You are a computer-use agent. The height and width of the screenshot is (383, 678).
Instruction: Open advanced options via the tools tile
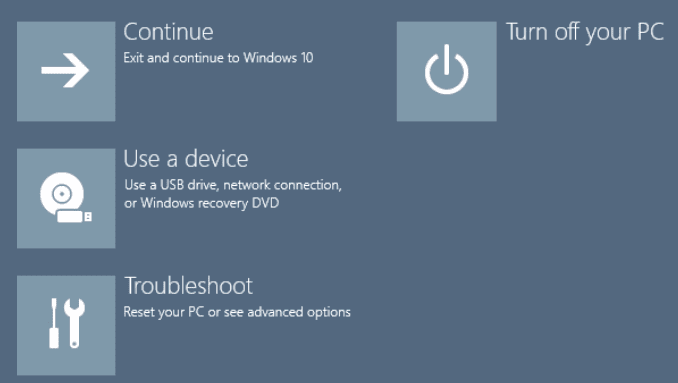pyautogui.click(x=66, y=326)
